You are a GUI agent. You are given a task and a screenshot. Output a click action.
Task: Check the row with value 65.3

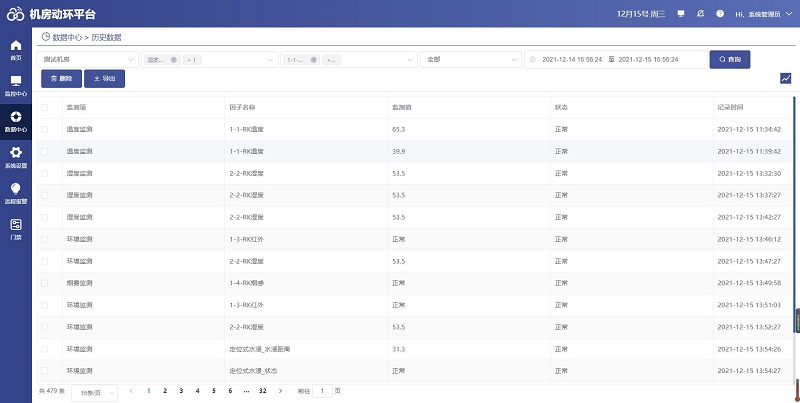coord(44,130)
